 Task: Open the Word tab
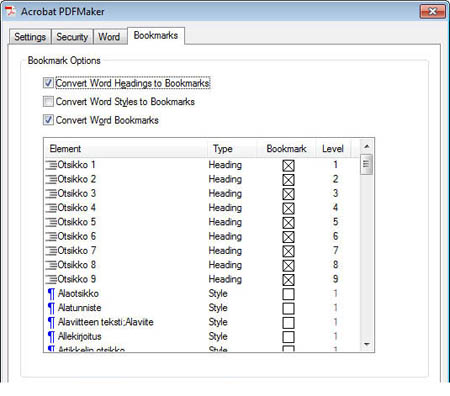pos(109,37)
